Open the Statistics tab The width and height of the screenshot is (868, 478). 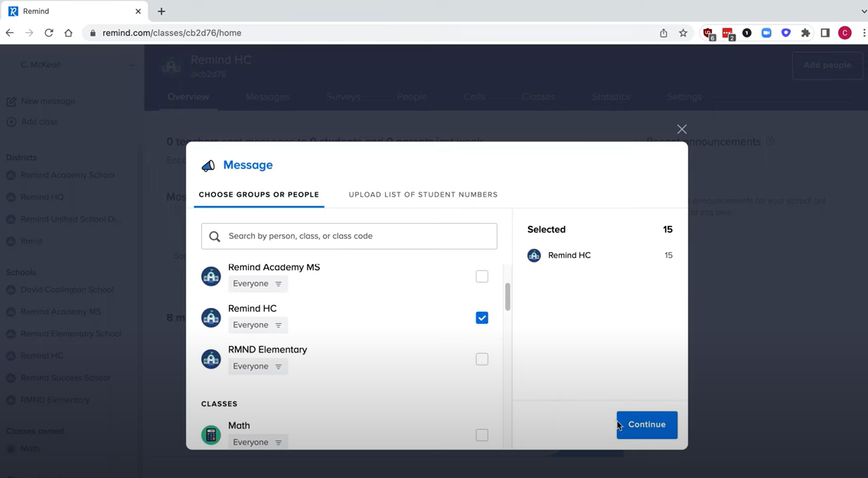click(611, 97)
